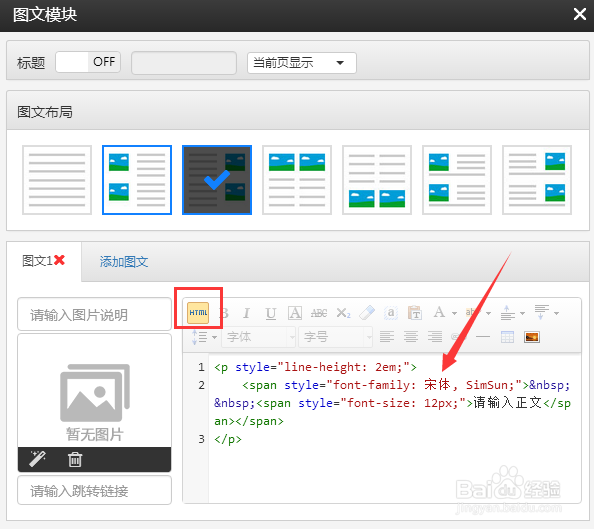Click paragraph spacing before icon
Viewport: 594px width, 529px height.
[507, 313]
